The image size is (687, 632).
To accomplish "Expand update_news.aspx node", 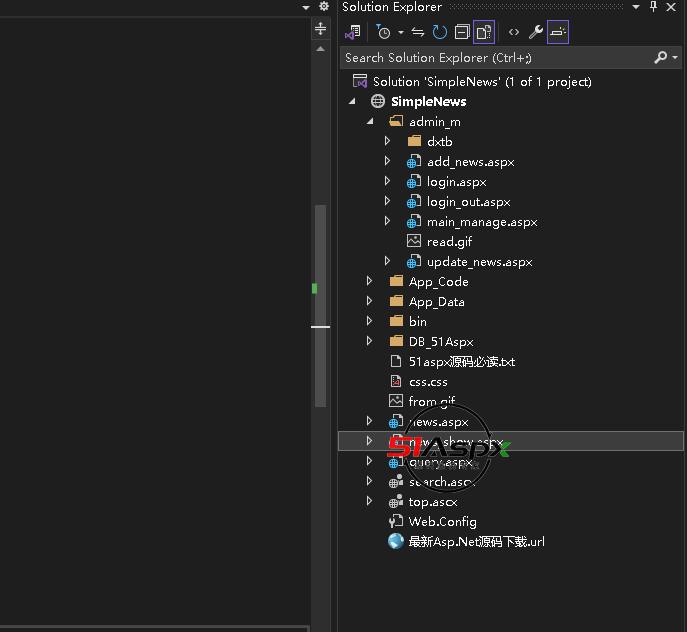I will (x=387, y=261).
